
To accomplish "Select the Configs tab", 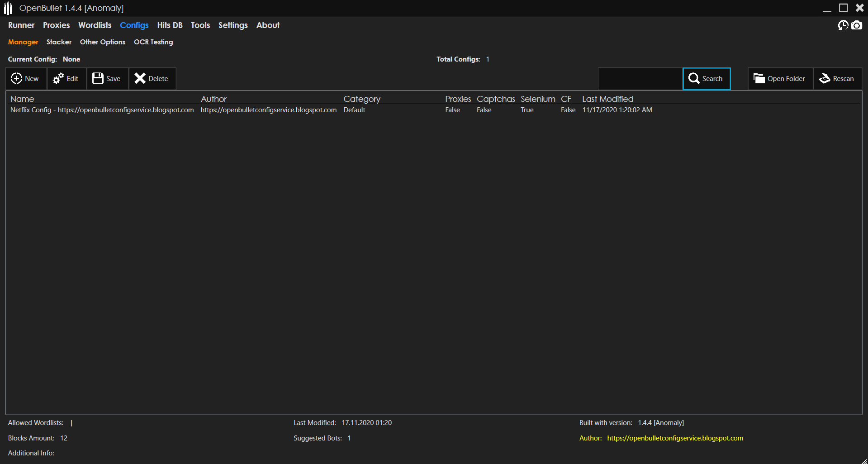I will (x=134, y=25).
